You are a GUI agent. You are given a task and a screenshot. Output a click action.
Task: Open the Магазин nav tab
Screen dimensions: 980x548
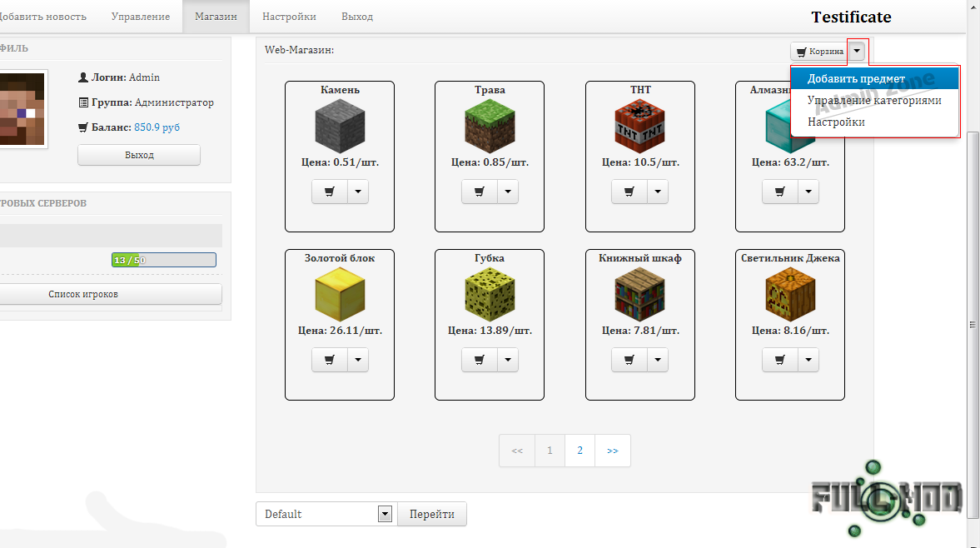pos(216,17)
